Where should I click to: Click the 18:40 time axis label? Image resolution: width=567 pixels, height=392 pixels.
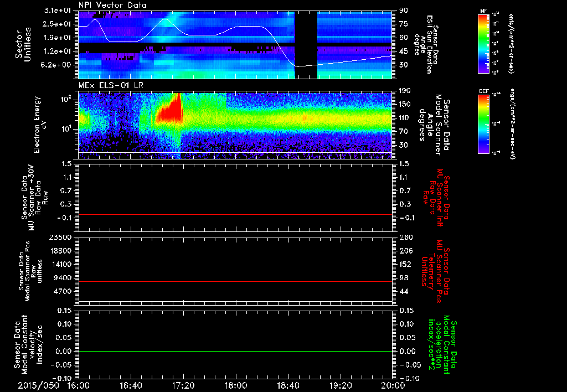288,385
